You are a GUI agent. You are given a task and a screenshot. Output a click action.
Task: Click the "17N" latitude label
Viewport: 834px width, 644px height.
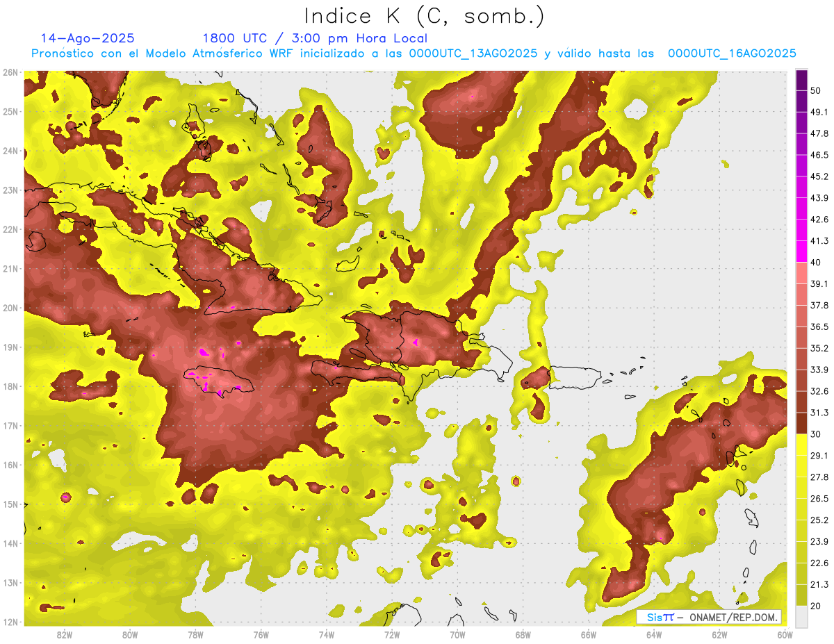tap(10, 425)
